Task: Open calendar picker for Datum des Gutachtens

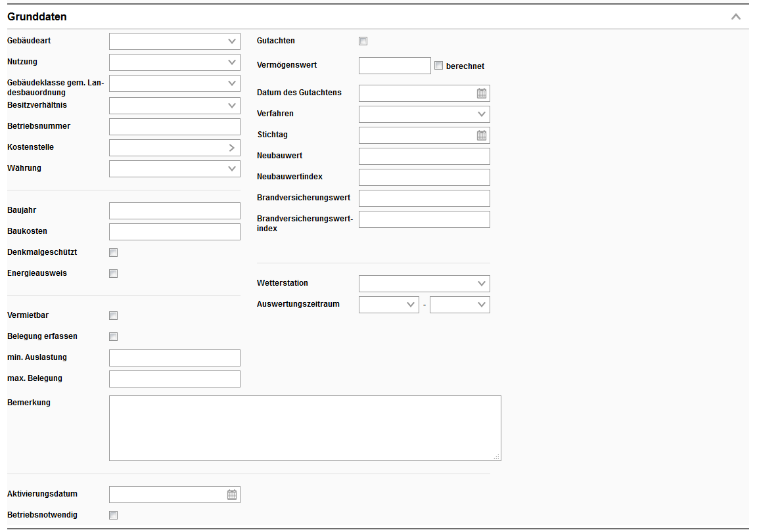Action: tap(482, 93)
